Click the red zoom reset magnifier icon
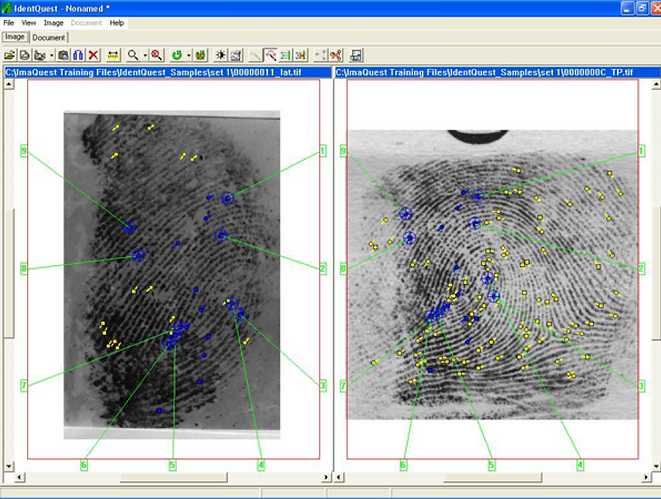This screenshot has height=499, width=661. 156,55
